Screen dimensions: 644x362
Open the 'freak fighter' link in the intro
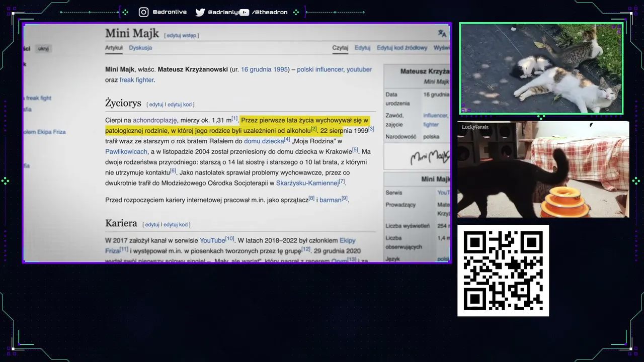tap(136, 80)
